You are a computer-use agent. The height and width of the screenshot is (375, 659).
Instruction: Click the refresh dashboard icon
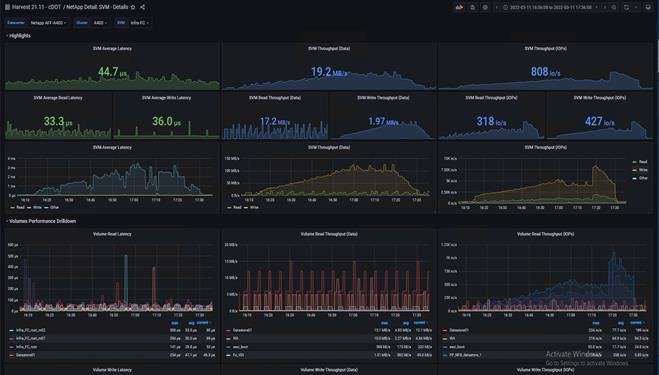pos(626,7)
